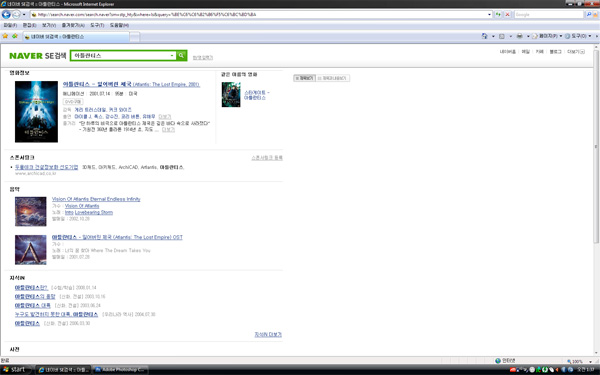This screenshot has height=375, width=600.
Task: Click the IE Forward navigation button
Action: click(x=16, y=15)
